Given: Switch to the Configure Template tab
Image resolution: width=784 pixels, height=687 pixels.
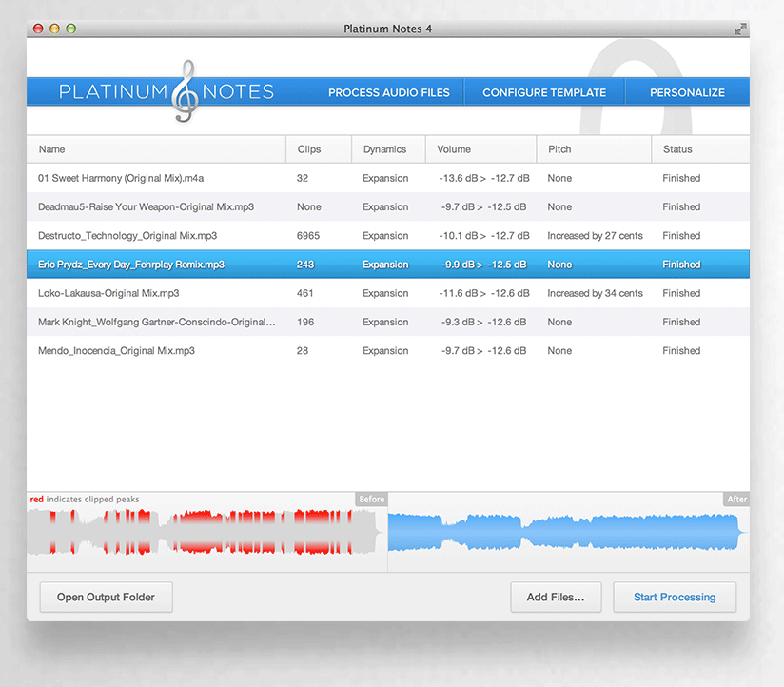Looking at the screenshot, I should coord(544,92).
